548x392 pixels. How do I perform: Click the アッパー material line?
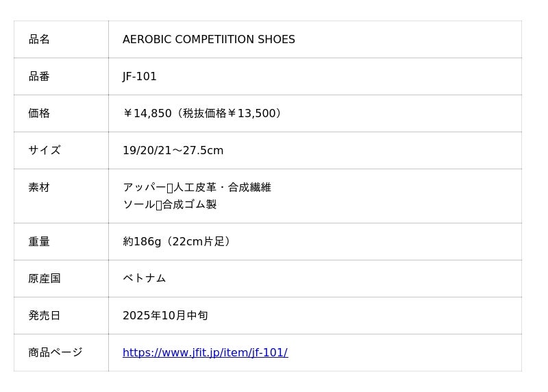(197, 187)
